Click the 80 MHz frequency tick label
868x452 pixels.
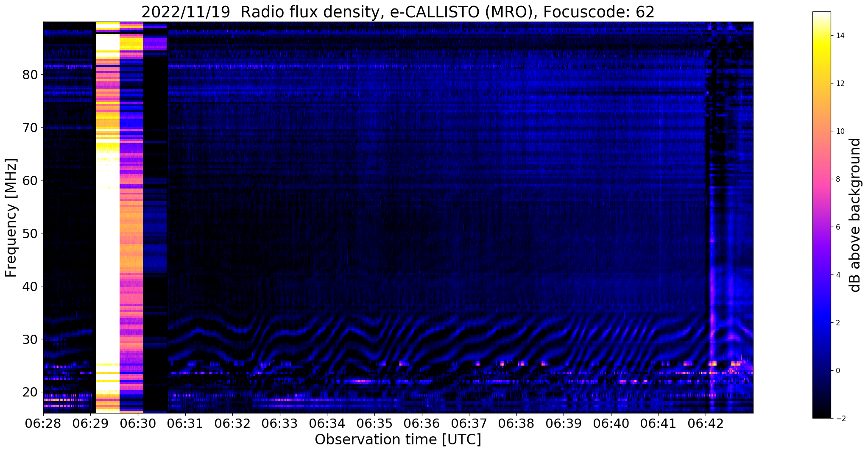coord(30,75)
